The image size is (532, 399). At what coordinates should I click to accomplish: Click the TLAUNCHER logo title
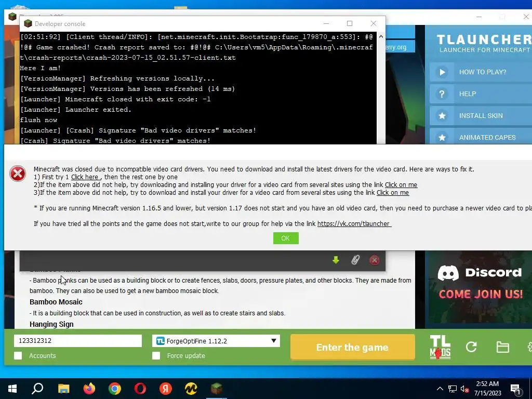pyautogui.click(x=484, y=39)
